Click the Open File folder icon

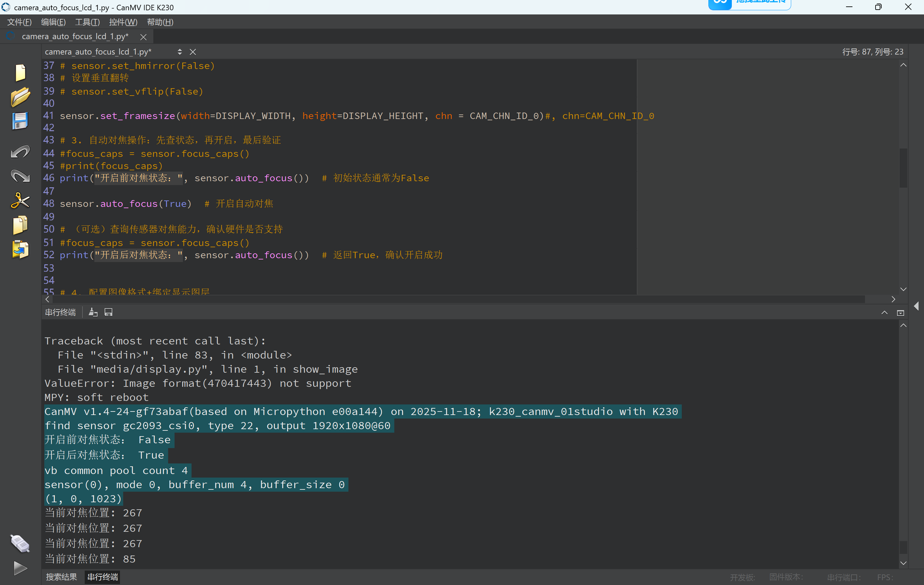point(20,97)
